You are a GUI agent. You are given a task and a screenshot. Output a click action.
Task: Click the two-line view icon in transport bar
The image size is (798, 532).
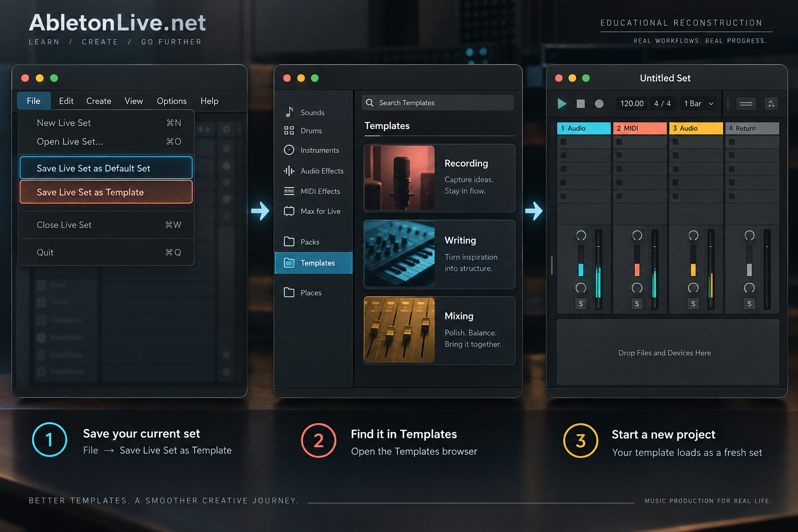pos(746,103)
